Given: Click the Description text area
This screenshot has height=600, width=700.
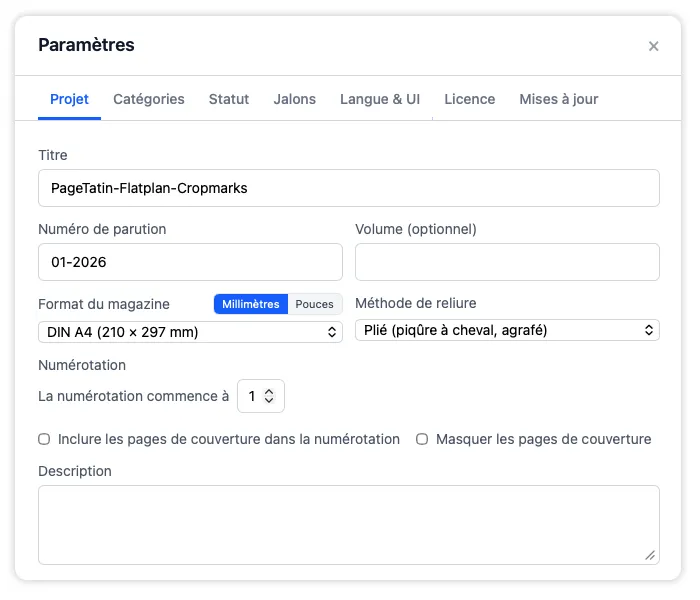Looking at the screenshot, I should tap(349, 525).
